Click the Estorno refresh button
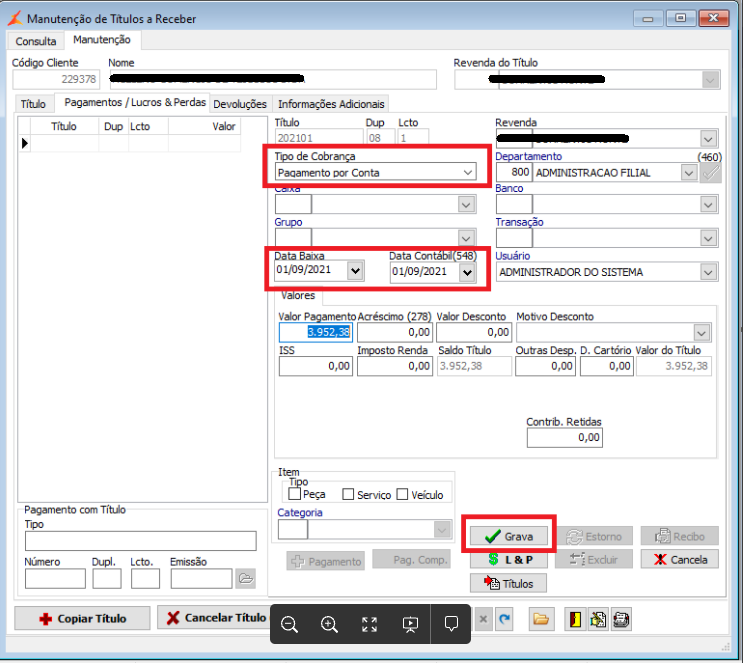Screen dimensions: 743x663 point(594,536)
